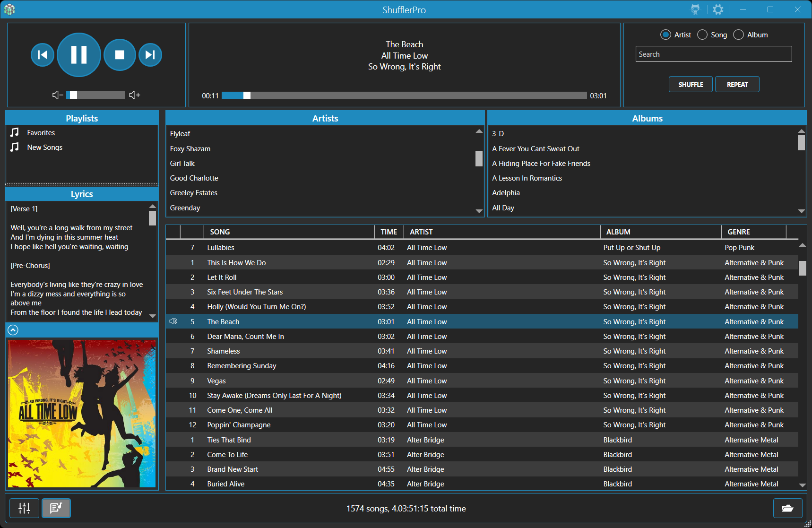Click the REPEAT button
The width and height of the screenshot is (812, 528).
pyautogui.click(x=737, y=85)
